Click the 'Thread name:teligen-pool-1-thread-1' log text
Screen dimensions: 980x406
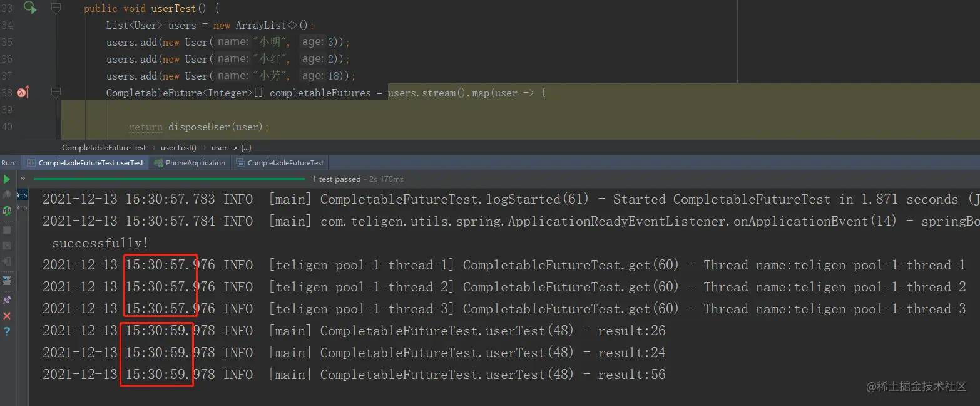pos(834,265)
